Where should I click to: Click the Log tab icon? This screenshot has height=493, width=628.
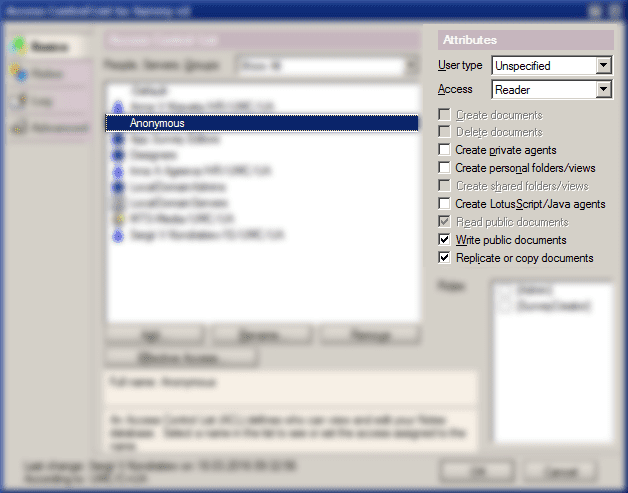(x=19, y=101)
